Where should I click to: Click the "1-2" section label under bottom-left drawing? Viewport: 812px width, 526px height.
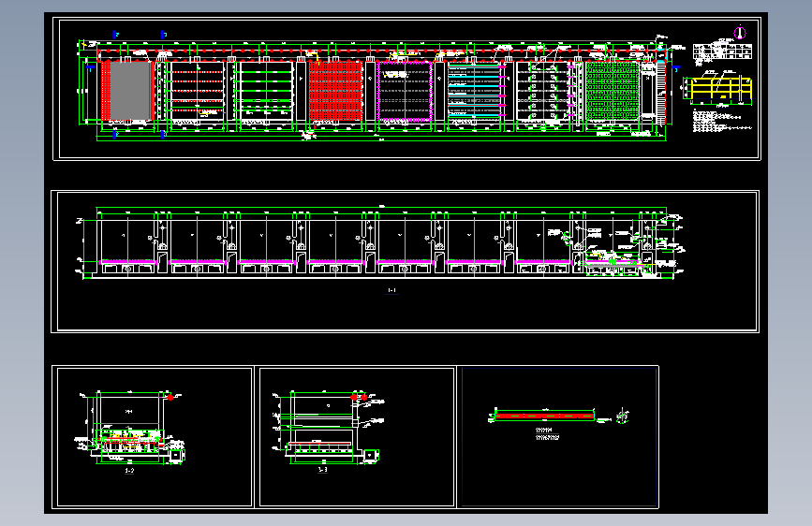pos(129,471)
